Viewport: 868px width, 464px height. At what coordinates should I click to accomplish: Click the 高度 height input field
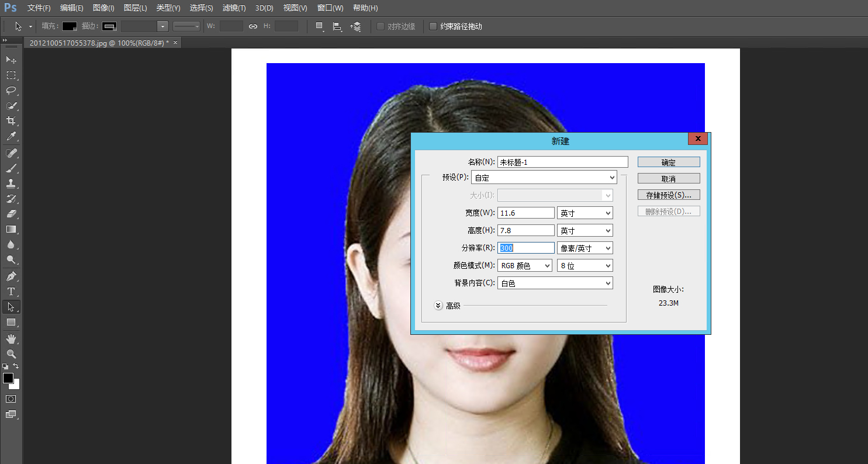click(526, 231)
